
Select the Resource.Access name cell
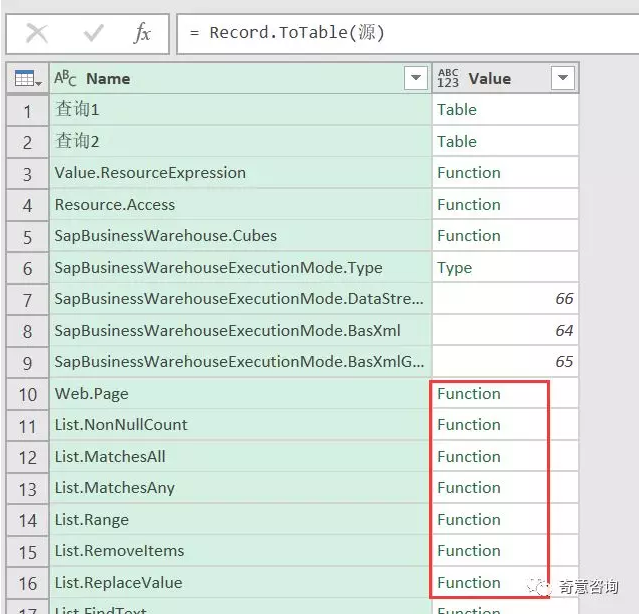tap(240, 205)
